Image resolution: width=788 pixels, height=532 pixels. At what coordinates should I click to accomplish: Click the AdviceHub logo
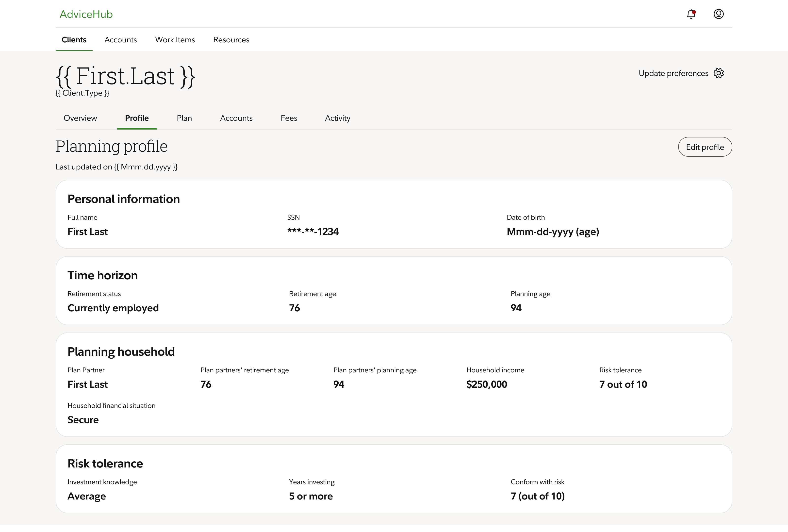click(86, 14)
